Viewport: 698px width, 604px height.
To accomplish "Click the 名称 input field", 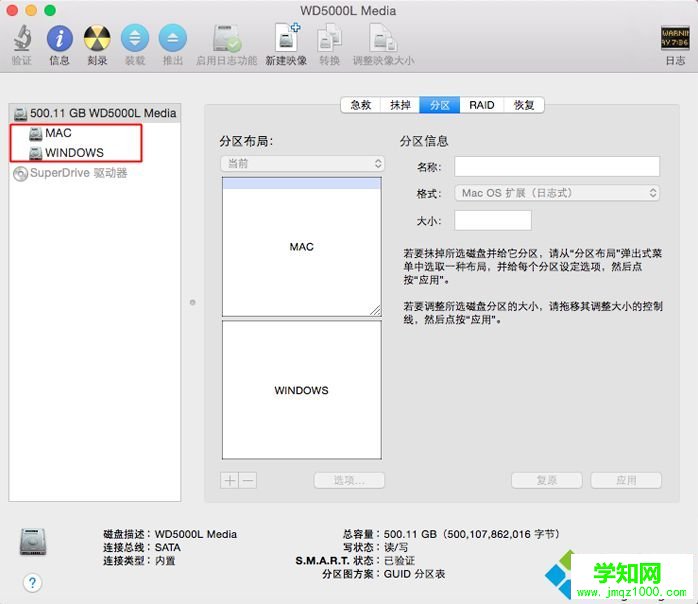I will (557, 166).
